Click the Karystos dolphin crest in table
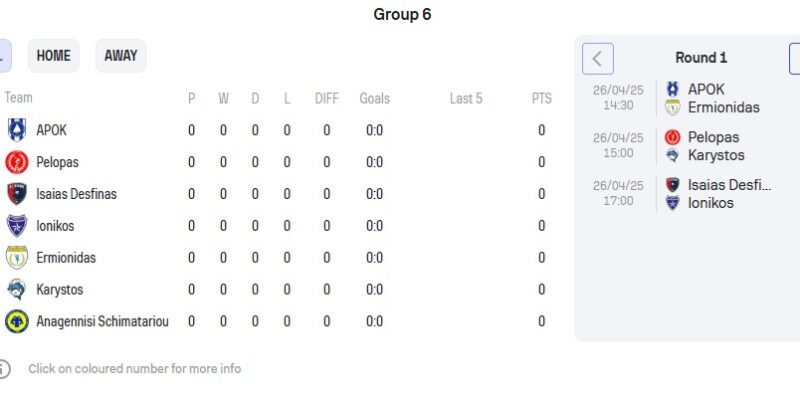Screen dimensions: 800x400 [17, 290]
